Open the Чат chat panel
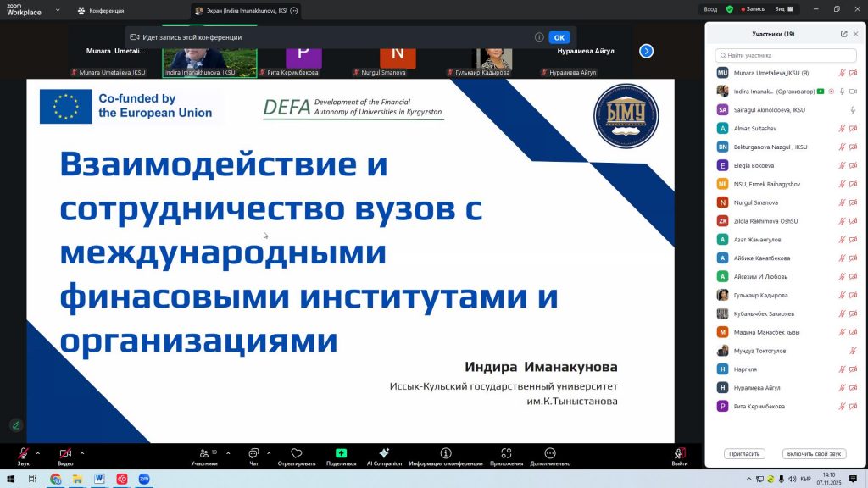 click(253, 454)
